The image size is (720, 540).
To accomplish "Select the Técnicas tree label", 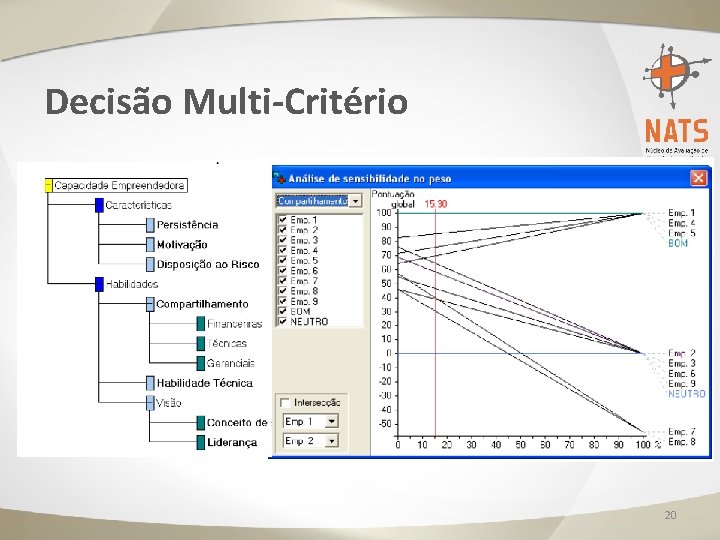I will (227, 343).
